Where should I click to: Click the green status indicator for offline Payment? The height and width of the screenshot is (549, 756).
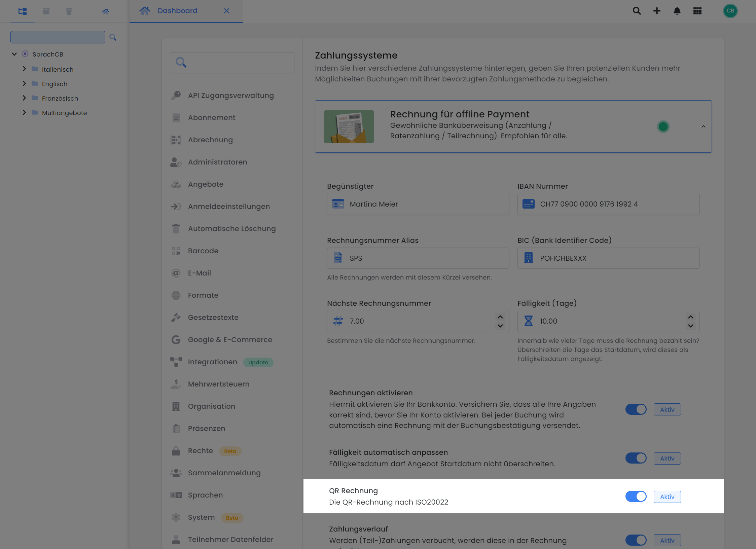[663, 126]
